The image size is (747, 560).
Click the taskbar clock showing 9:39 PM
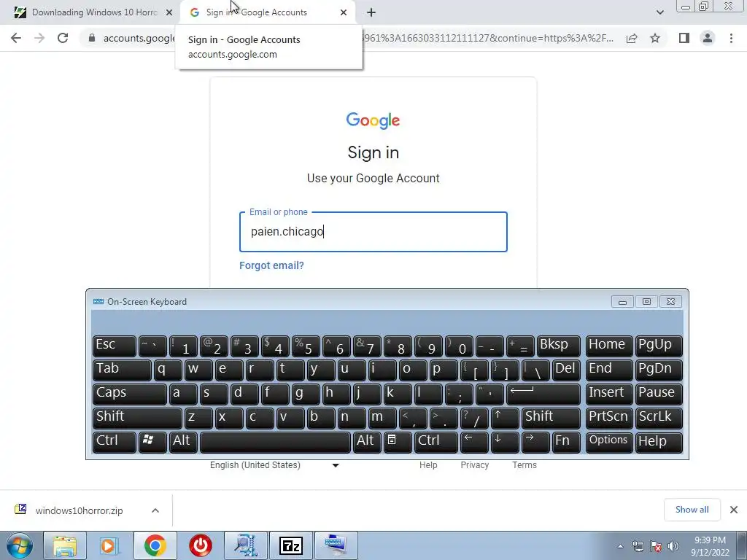[710, 546]
